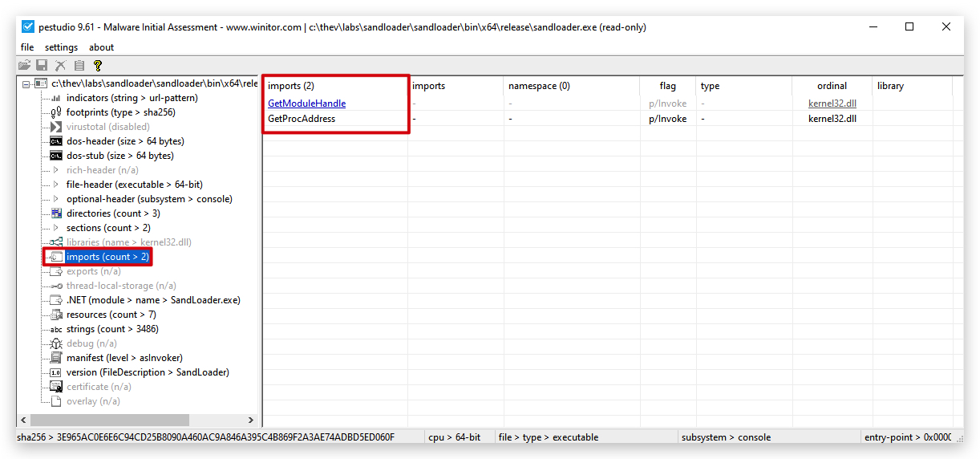Open the about menu

point(102,47)
